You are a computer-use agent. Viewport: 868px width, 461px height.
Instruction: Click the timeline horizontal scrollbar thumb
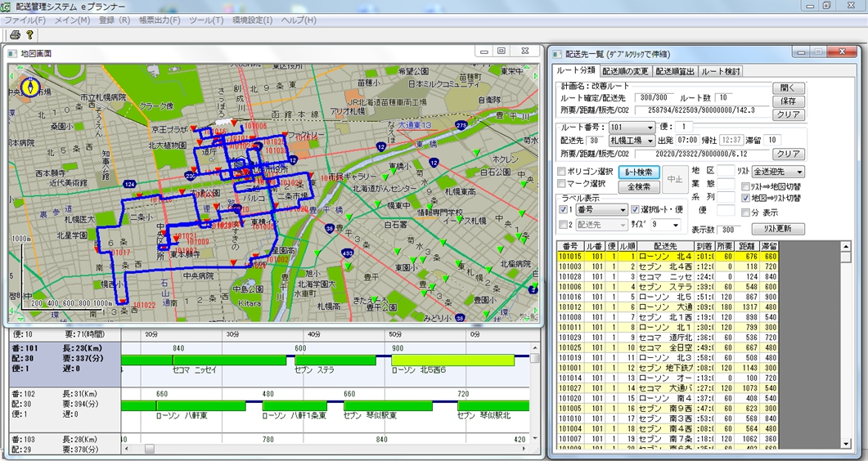point(150,448)
